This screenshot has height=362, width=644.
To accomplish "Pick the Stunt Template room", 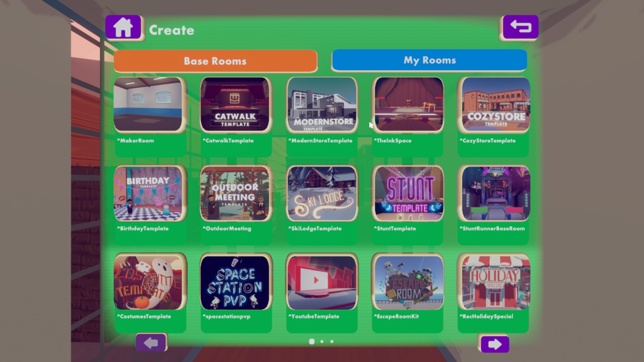I will 408,193.
